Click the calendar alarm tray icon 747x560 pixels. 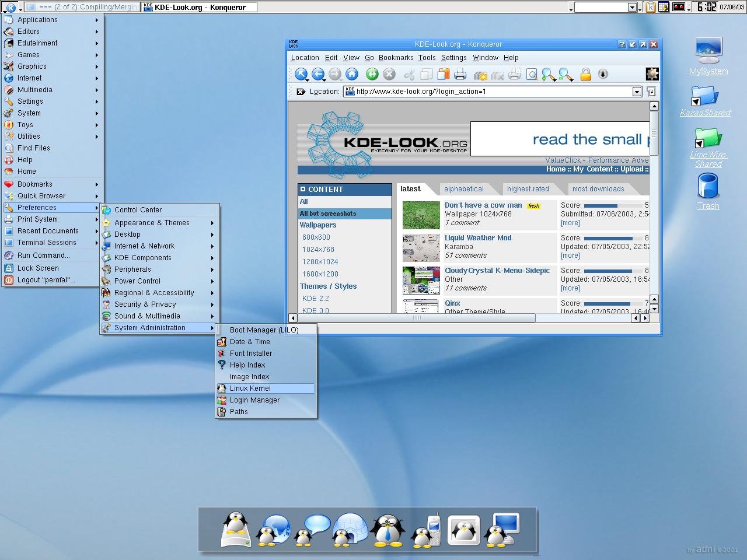(x=664, y=7)
